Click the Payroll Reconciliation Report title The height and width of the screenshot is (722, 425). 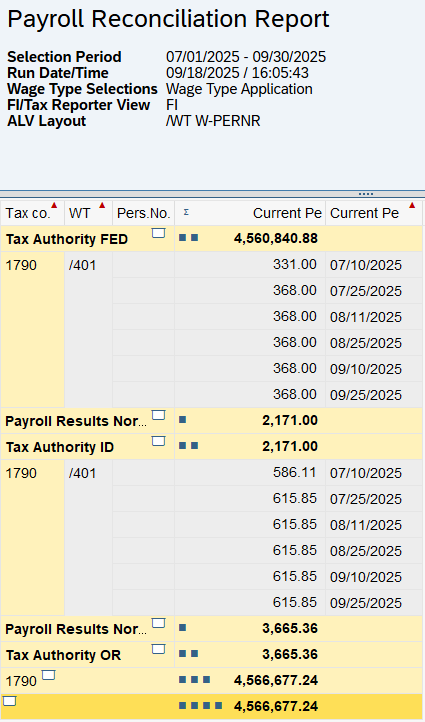tap(168, 19)
